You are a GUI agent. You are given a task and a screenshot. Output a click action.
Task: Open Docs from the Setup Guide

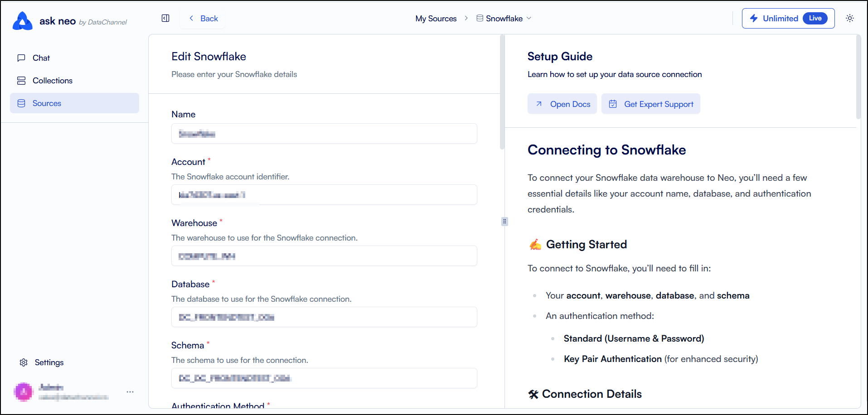pos(562,104)
